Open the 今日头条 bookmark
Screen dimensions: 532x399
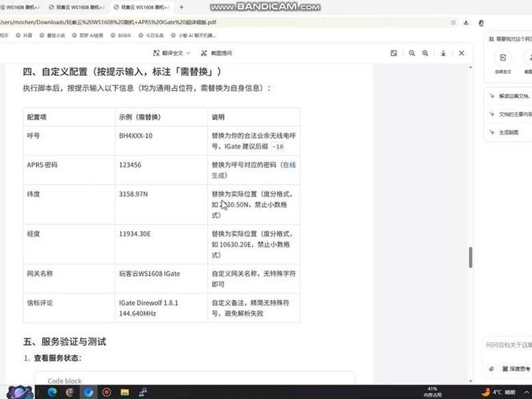tap(151, 35)
